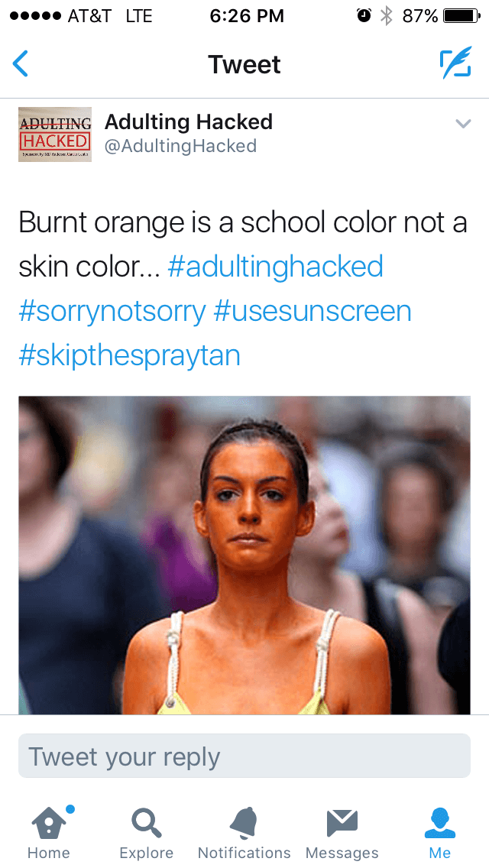The width and height of the screenshot is (489, 868).
Task: Open the #sorrynotsorry hashtag
Action: click(112, 311)
